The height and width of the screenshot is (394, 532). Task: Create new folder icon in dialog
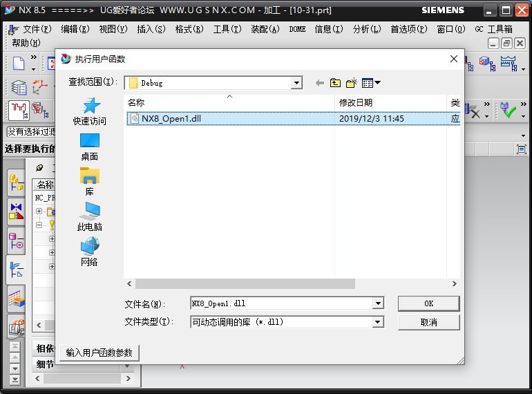click(x=352, y=83)
